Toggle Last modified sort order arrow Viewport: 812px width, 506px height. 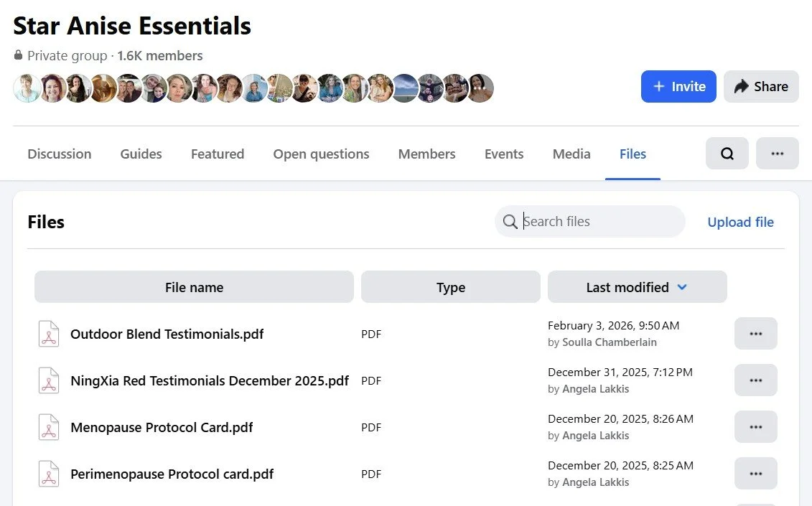pyautogui.click(x=682, y=287)
